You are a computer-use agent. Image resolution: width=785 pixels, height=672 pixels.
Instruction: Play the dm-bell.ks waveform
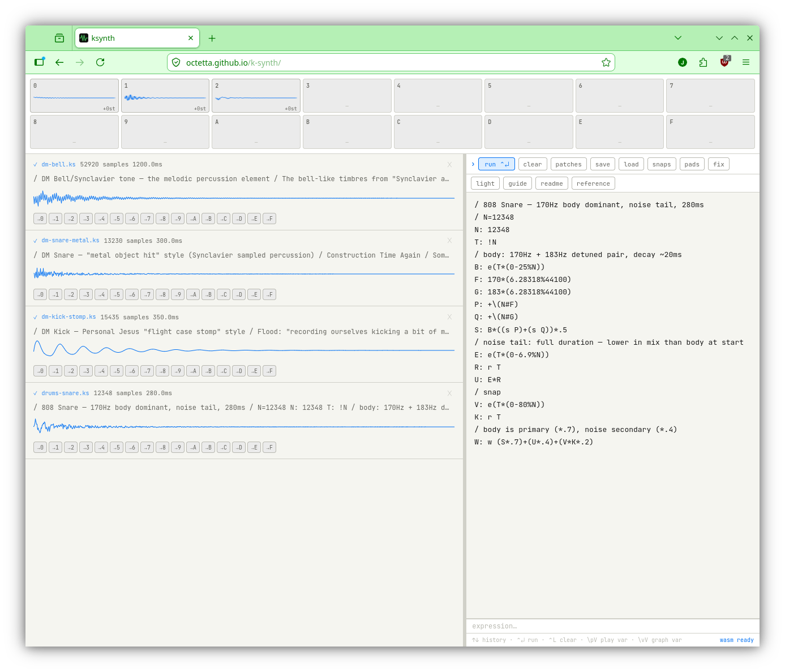(244, 198)
